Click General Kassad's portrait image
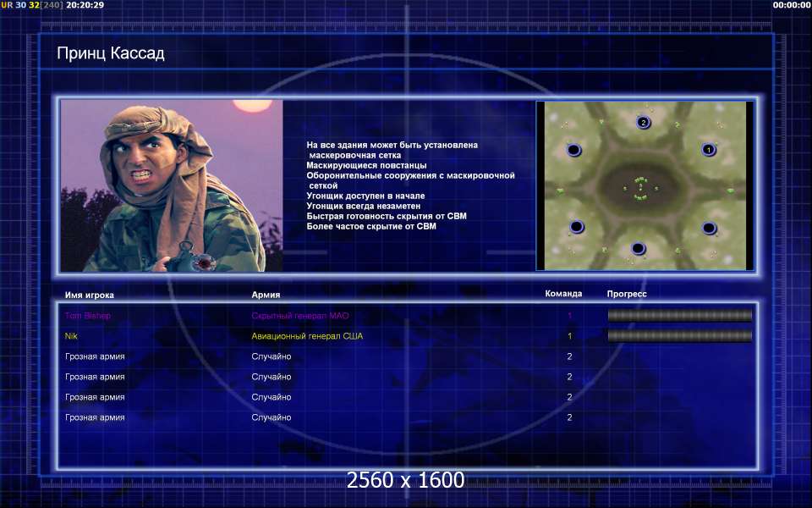Viewport: 812px width, 508px height. (x=172, y=185)
